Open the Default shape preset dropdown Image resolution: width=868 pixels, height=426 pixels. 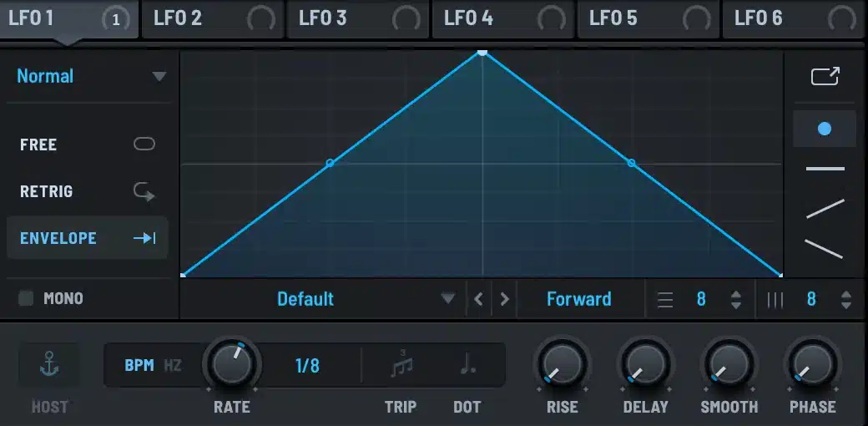tap(324, 299)
